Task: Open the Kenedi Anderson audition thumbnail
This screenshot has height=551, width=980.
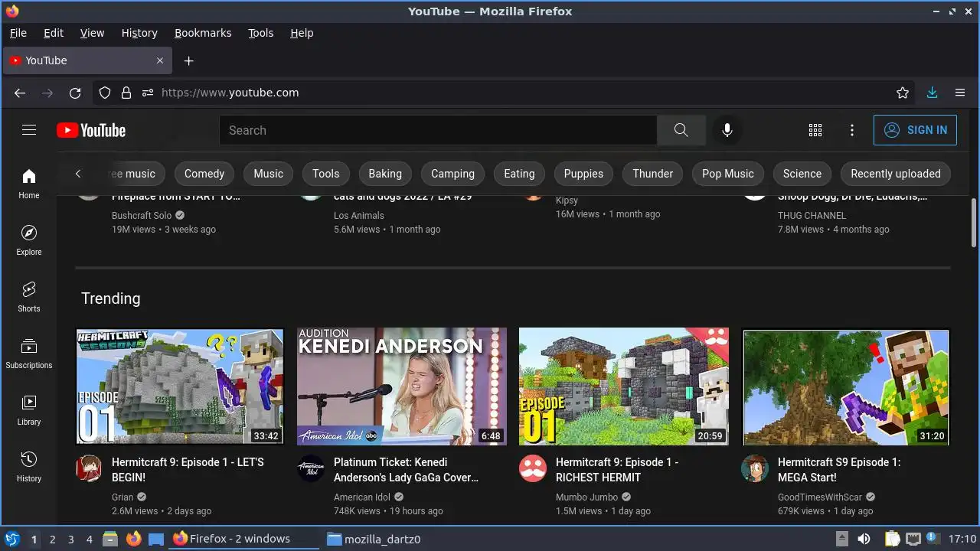Action: pos(402,386)
